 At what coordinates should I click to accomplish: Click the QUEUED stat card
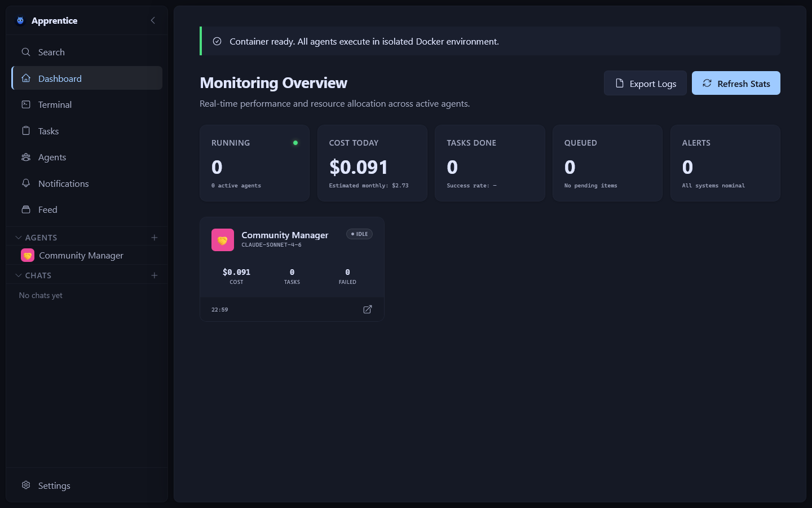point(607,163)
